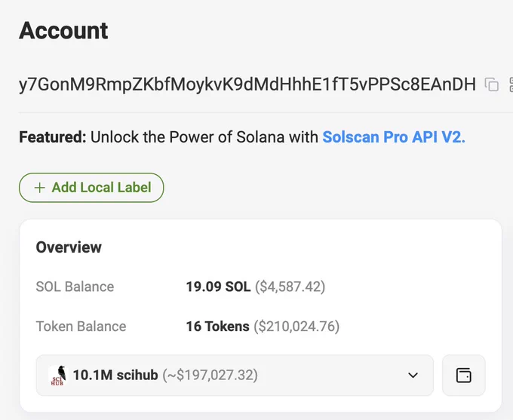Click the SOL Balance label

click(x=75, y=287)
